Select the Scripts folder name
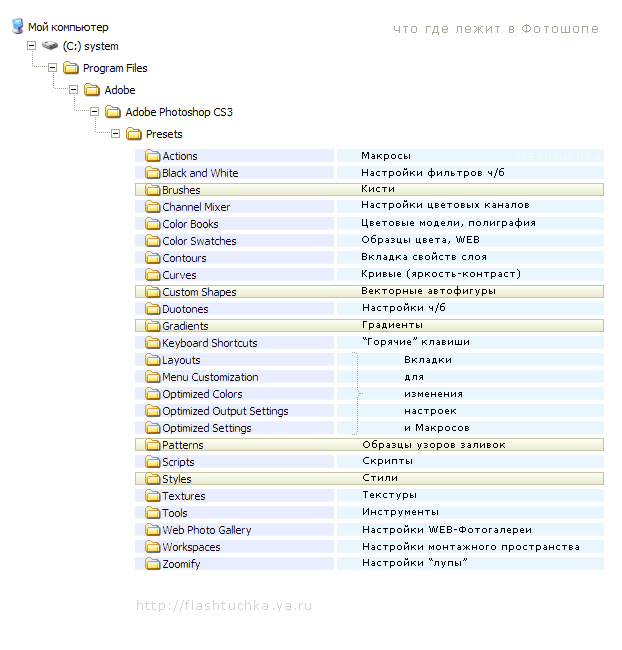 (178, 462)
